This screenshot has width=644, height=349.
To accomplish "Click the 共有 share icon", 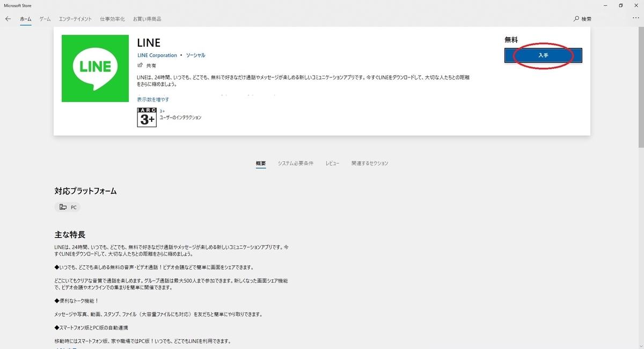I will (141, 65).
